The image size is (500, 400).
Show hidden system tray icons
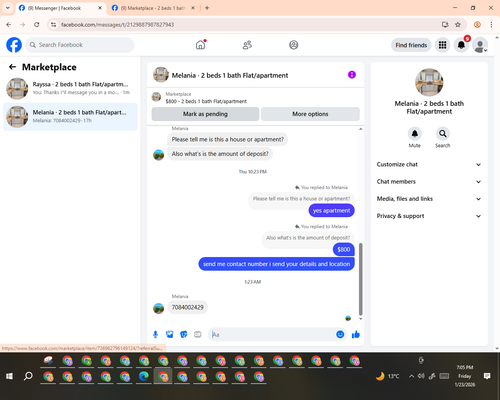411,376
